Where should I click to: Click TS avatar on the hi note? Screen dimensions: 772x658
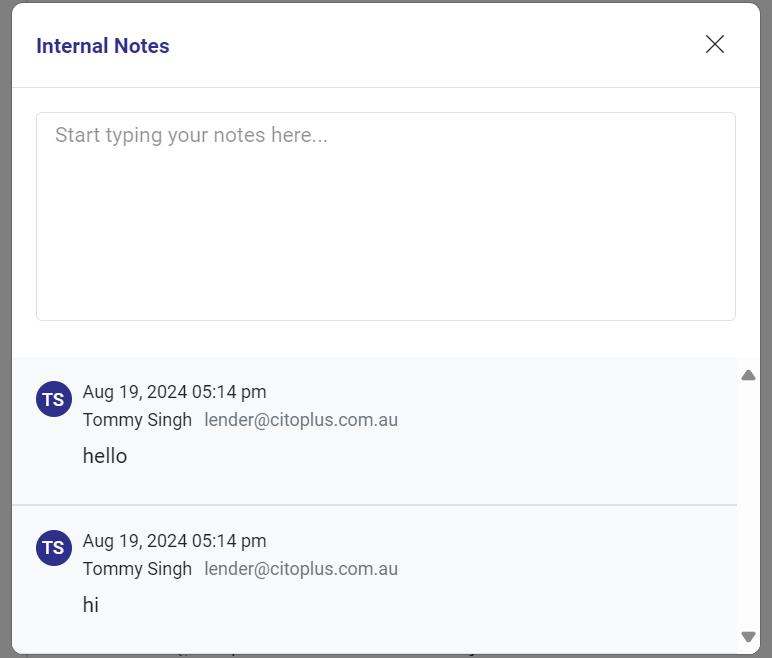tap(54, 548)
